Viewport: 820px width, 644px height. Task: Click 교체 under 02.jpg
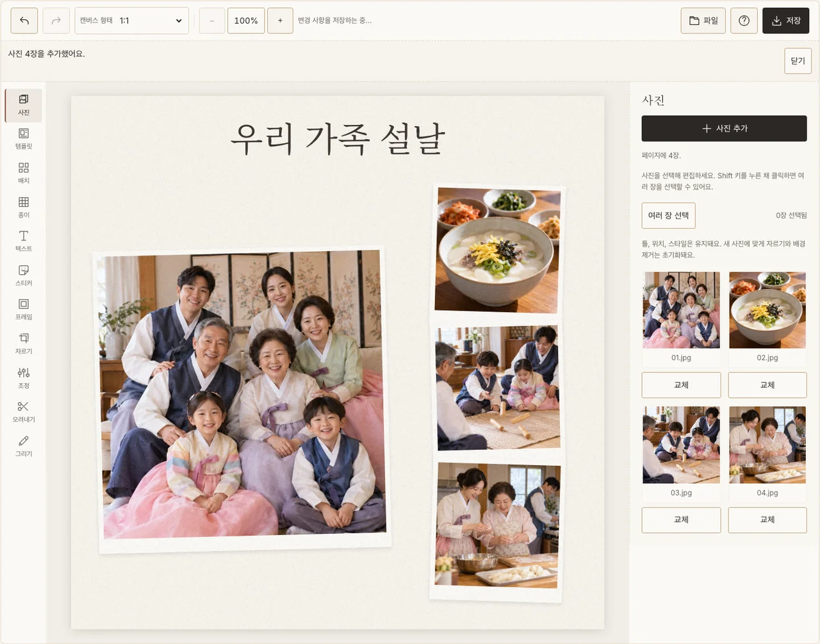pos(767,385)
